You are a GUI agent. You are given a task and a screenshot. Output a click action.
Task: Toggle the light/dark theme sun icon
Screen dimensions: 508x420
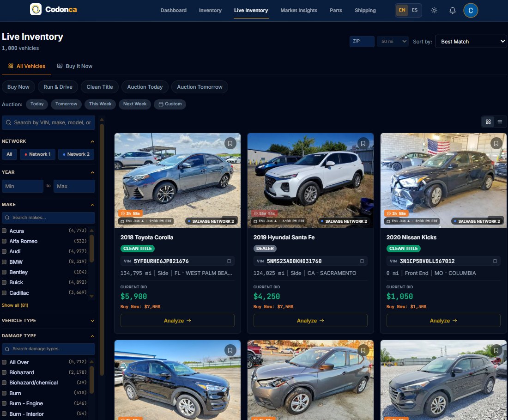[x=434, y=10]
